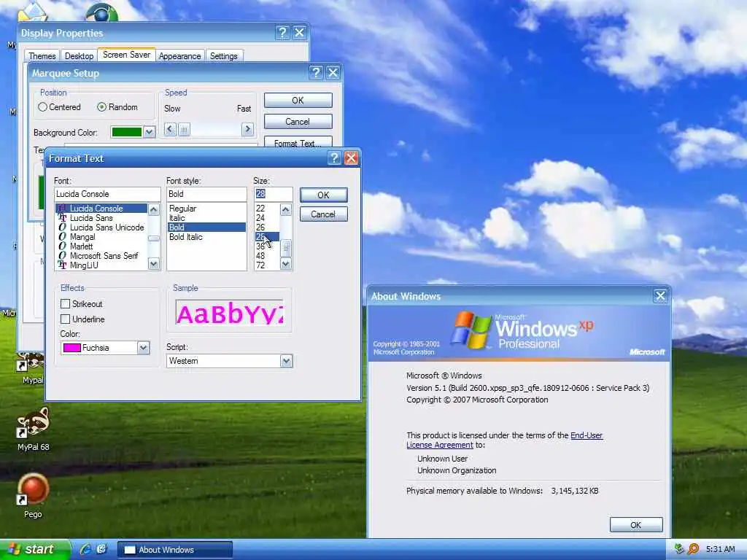This screenshot has height=560, width=747.
Task: Click speed slider left arrow toward Slow
Action: 170,129
